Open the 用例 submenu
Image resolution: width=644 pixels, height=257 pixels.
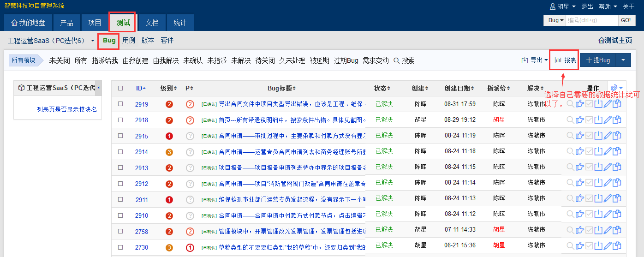point(129,41)
